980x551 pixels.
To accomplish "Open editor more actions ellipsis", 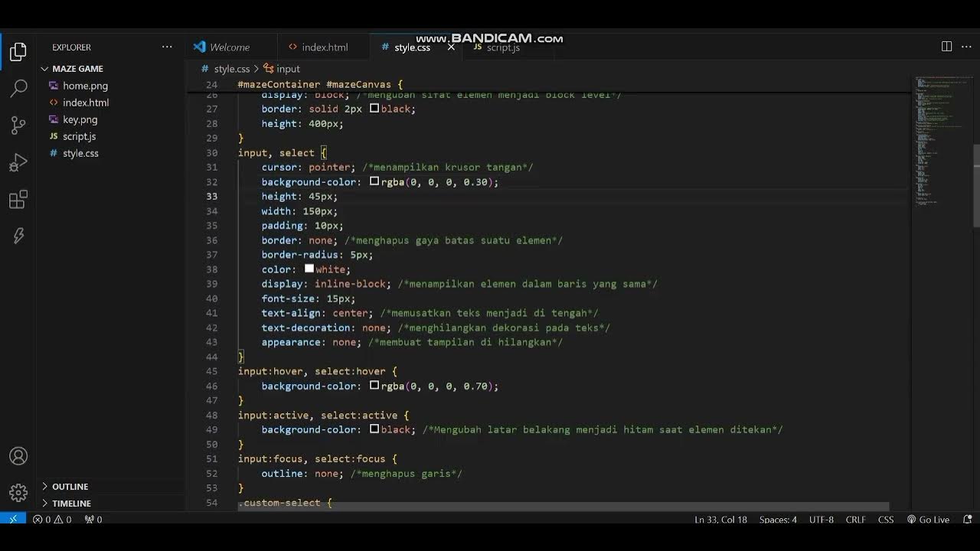I will (968, 47).
